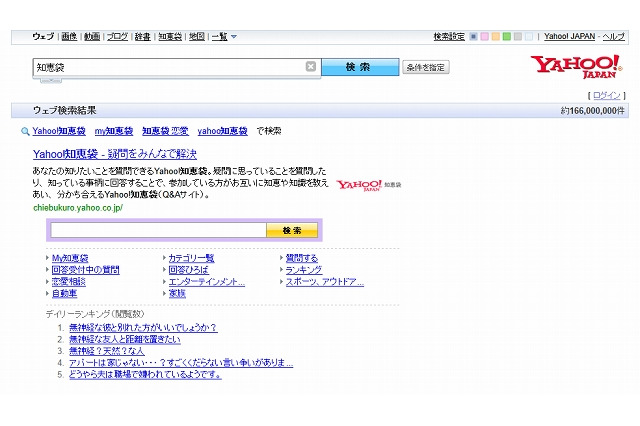Viewport: 640px width, 426px height.
Task: Pick the green theme swatch
Action: [507, 37]
